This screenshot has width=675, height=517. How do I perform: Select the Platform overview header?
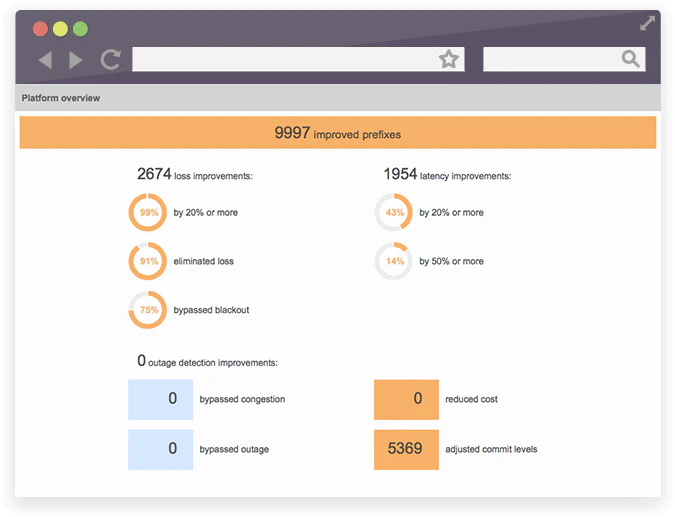[61, 98]
